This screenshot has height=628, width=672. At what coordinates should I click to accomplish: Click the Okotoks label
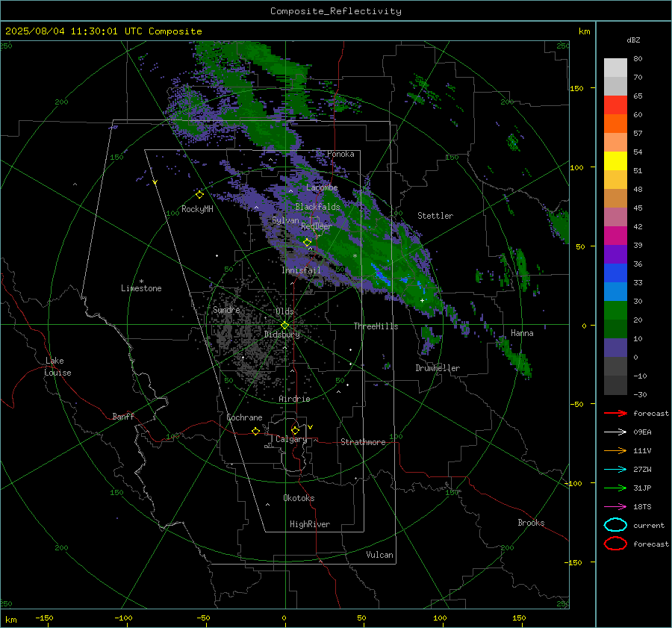[x=299, y=498]
